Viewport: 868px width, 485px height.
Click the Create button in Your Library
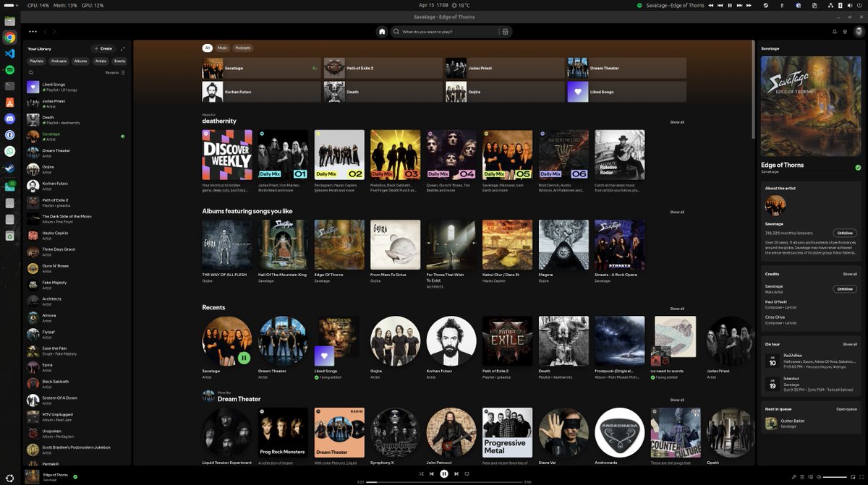[103, 48]
